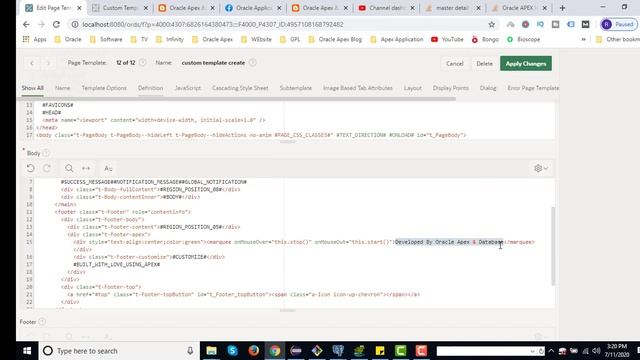
Task: Click the browser back arrow
Action: click(26, 24)
